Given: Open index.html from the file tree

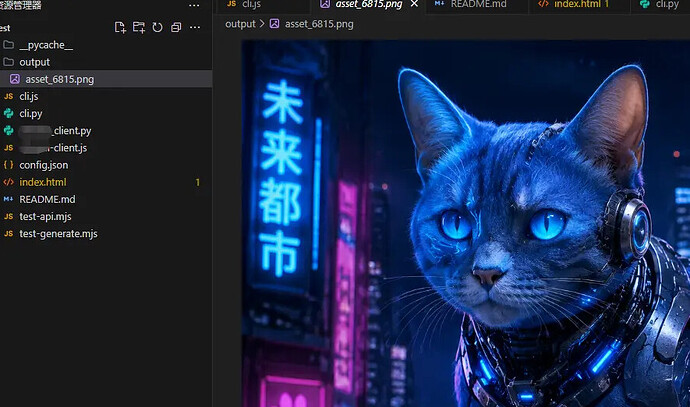Looking at the screenshot, I should pyautogui.click(x=106, y=182).
